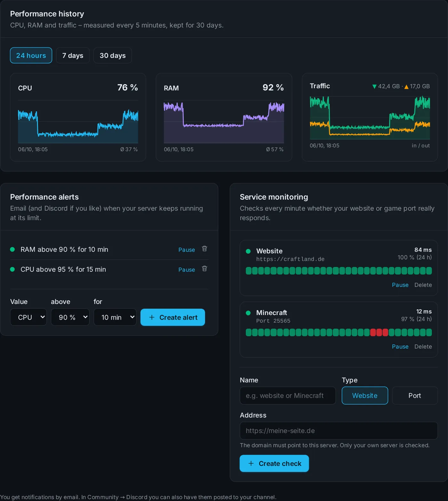Click the 76 % CPU value

click(128, 87)
